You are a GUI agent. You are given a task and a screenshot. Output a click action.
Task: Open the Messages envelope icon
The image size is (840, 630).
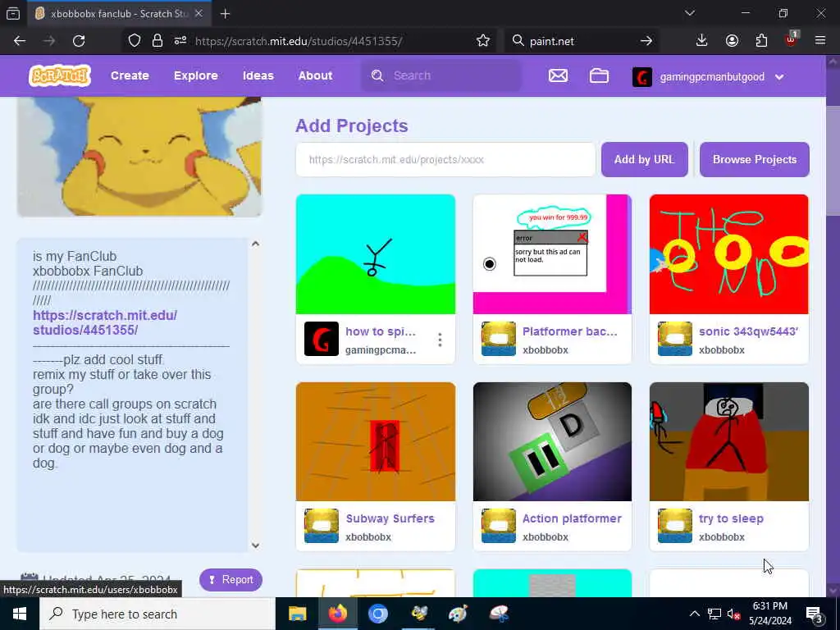(x=558, y=75)
